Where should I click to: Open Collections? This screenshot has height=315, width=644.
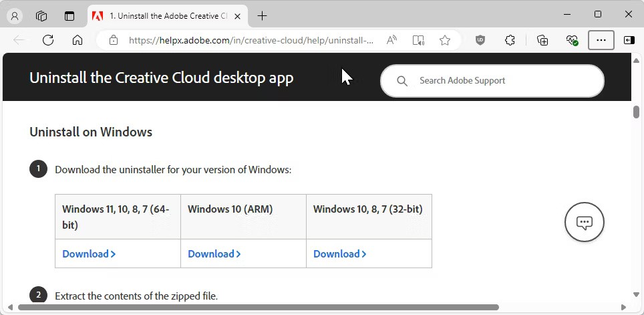tap(542, 40)
